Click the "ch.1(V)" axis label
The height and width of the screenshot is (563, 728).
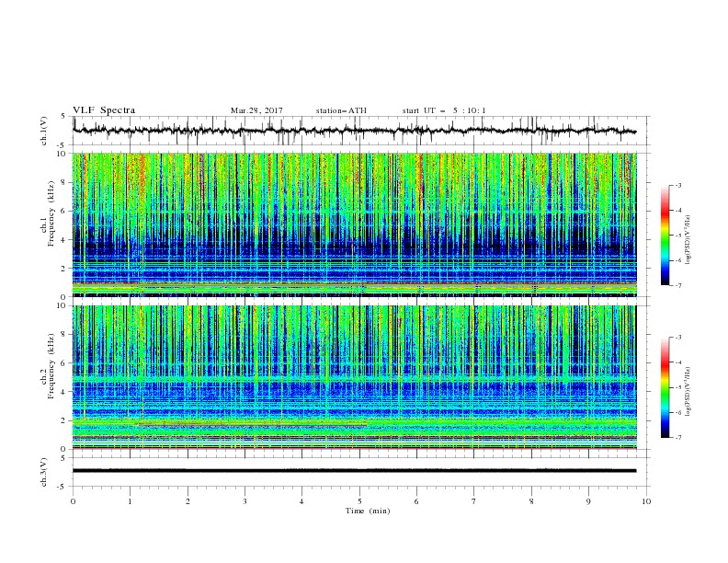click(x=44, y=131)
